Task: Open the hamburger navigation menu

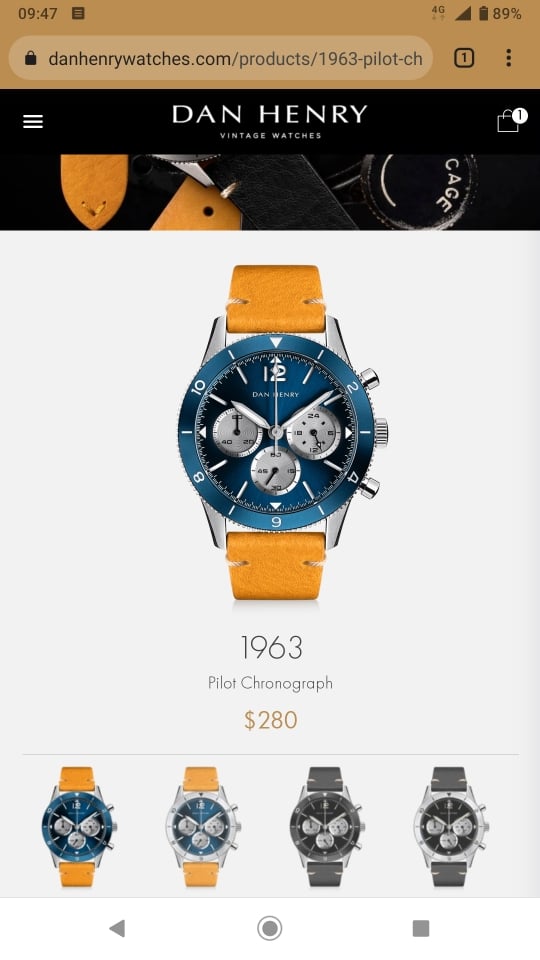Action: tap(33, 122)
